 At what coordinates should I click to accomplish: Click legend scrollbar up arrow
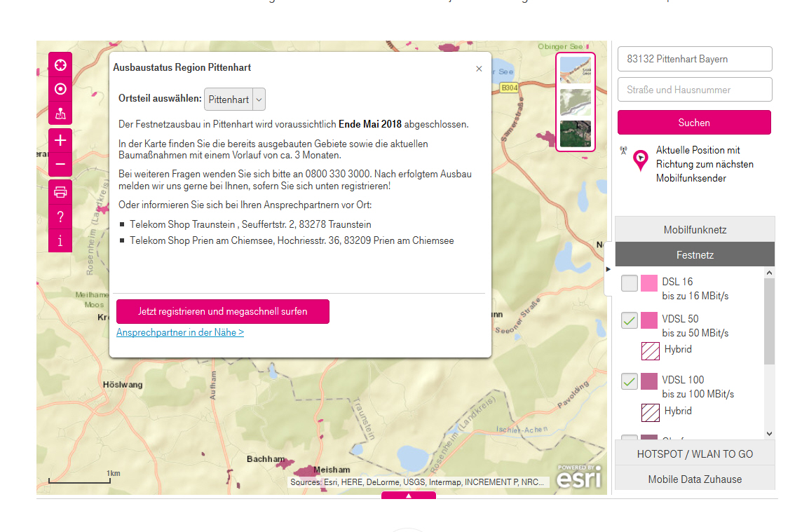click(x=769, y=273)
